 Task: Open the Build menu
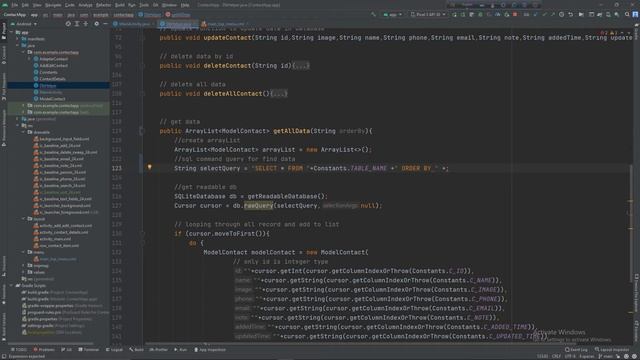pos(120,5)
